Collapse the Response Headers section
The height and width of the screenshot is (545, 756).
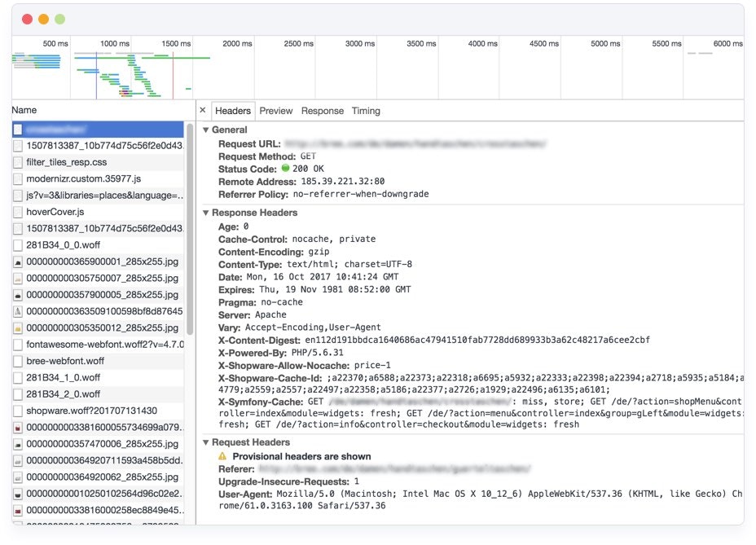(x=205, y=211)
